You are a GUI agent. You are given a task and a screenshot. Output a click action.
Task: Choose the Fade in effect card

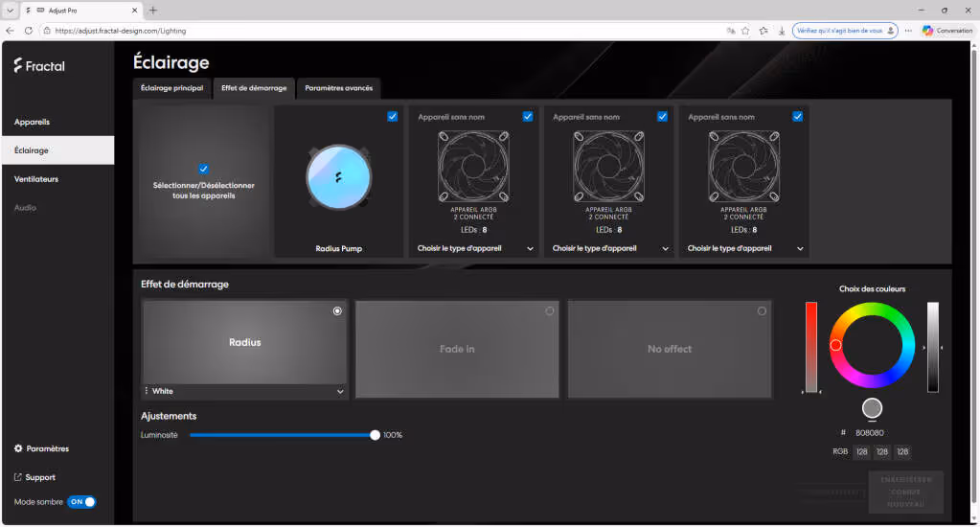[457, 349]
